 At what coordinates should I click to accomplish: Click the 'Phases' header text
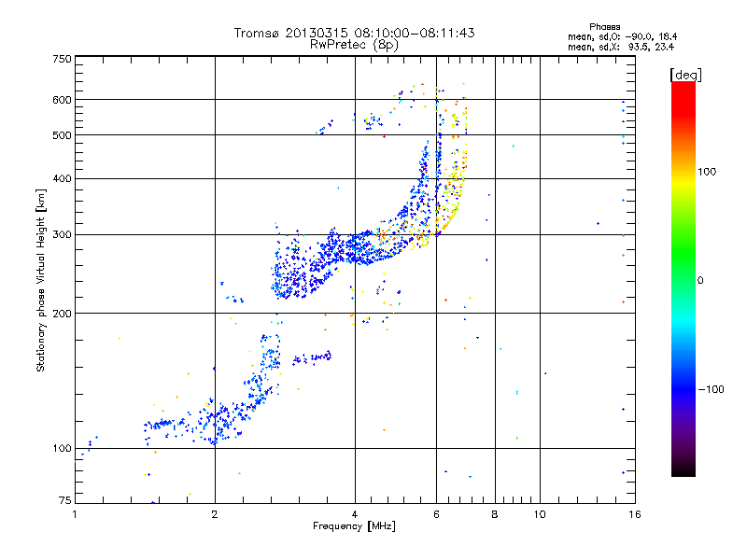pos(604,27)
